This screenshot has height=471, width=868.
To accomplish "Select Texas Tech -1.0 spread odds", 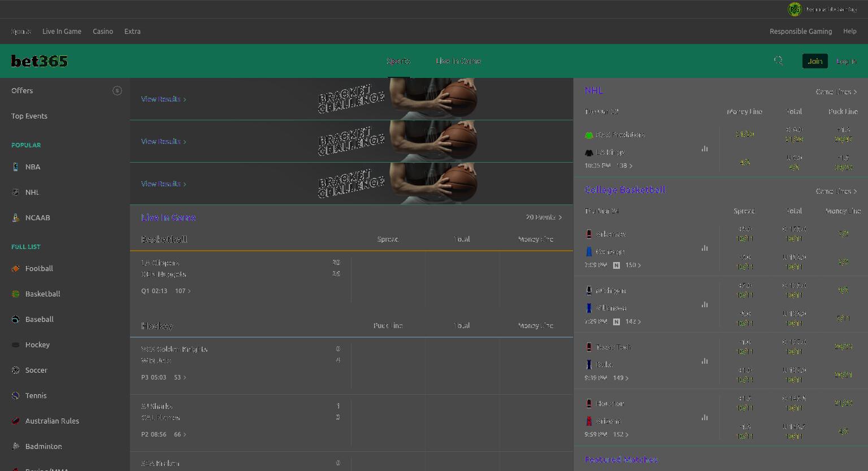I will tap(745, 346).
